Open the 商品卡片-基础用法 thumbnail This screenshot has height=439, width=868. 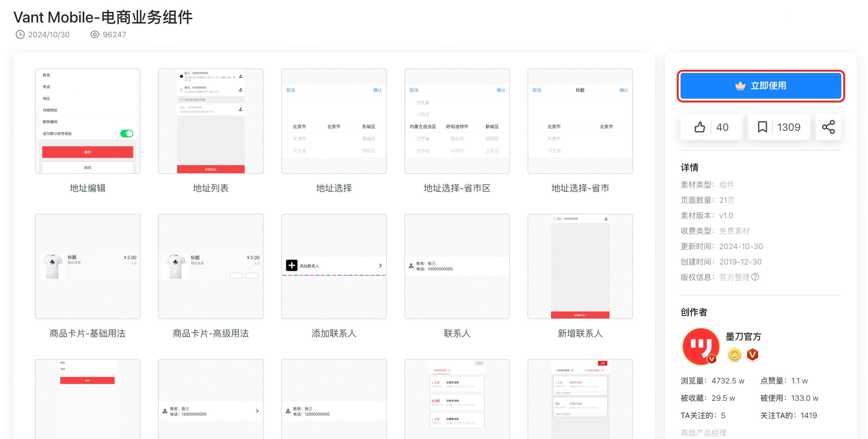88,266
